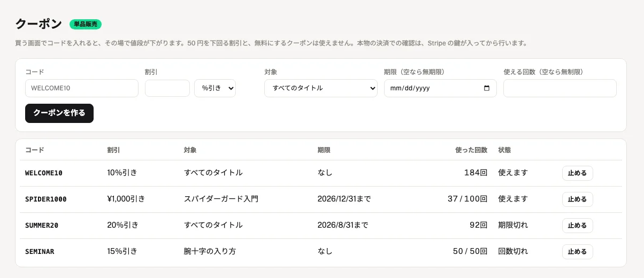Screen dimensions: 644x278
Task: Expand the すべてのタイトル target dropdown
Action: [321, 88]
